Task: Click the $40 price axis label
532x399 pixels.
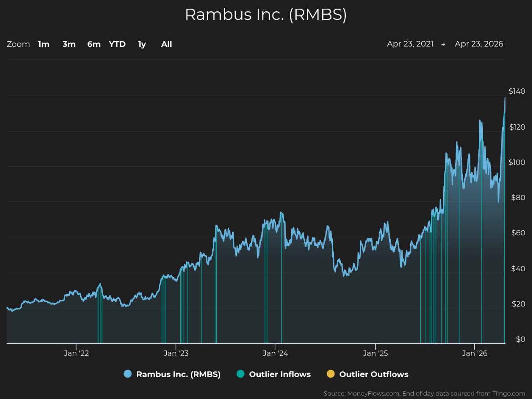Action: 518,269
